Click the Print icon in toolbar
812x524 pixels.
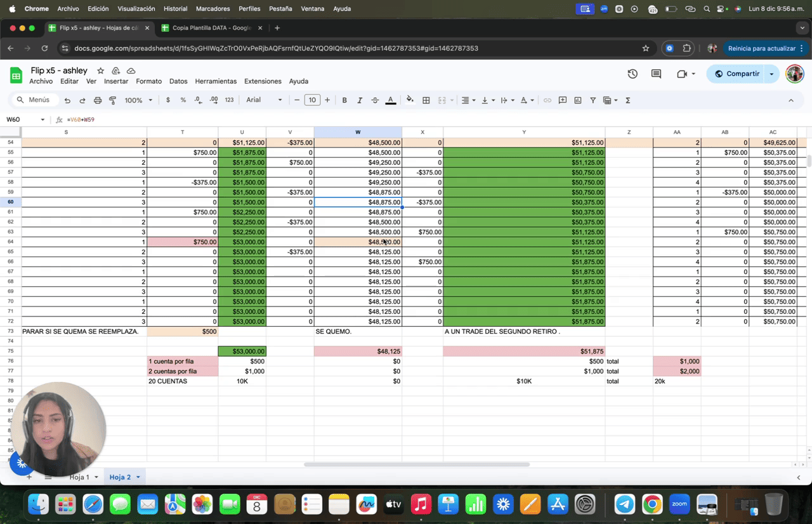point(98,100)
